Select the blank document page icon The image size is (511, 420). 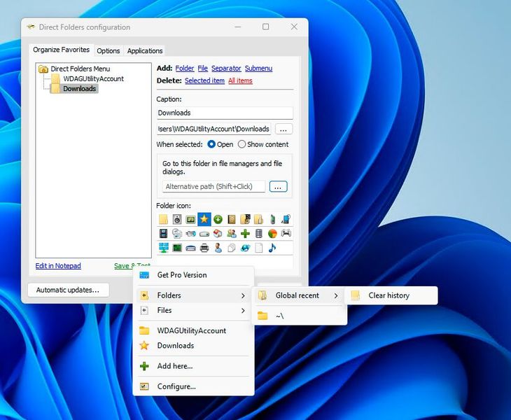click(259, 248)
